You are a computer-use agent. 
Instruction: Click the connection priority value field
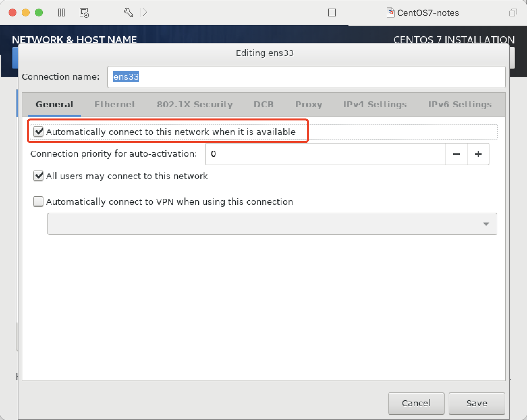click(325, 154)
